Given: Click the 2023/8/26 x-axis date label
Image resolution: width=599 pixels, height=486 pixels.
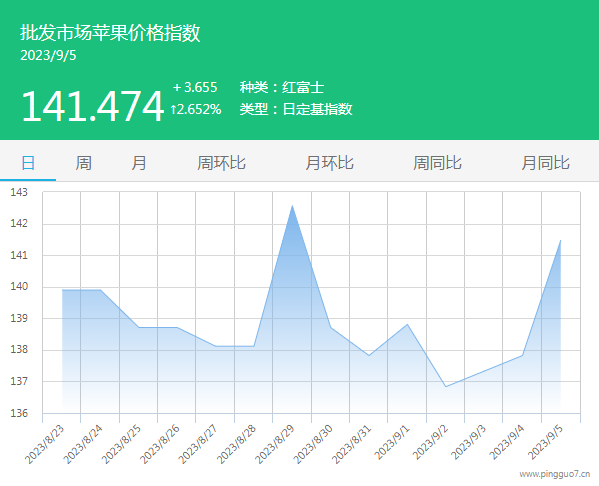Looking at the screenshot, I should click(x=160, y=444).
